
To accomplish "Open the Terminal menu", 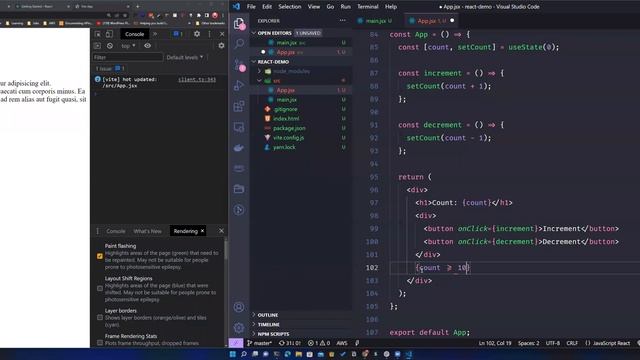I will (368, 7).
